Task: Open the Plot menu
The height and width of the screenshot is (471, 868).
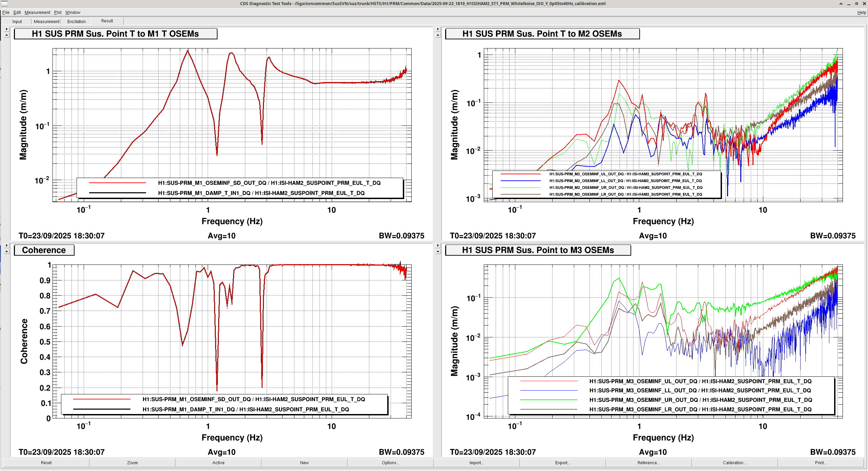Action: tap(58, 13)
